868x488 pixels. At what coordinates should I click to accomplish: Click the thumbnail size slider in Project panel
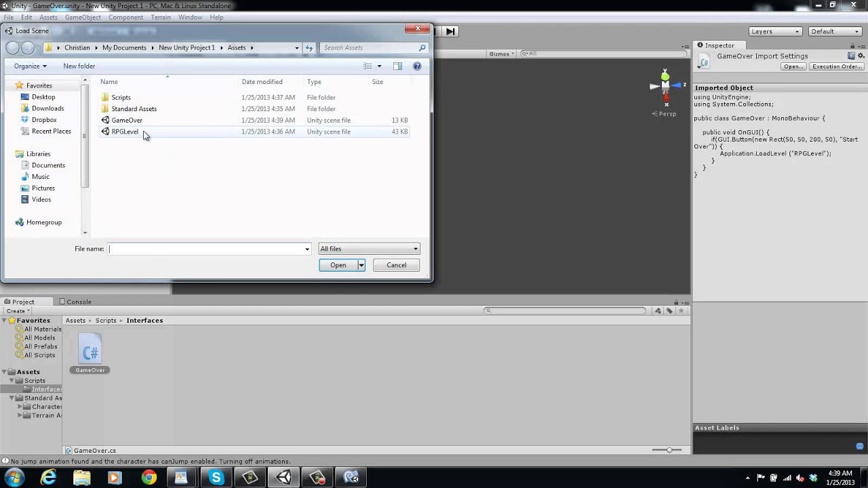668,449
